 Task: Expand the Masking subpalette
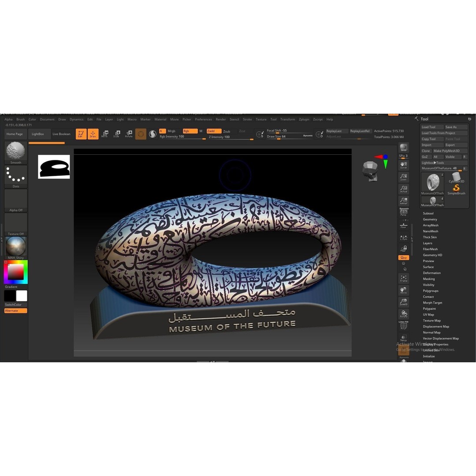(429, 279)
